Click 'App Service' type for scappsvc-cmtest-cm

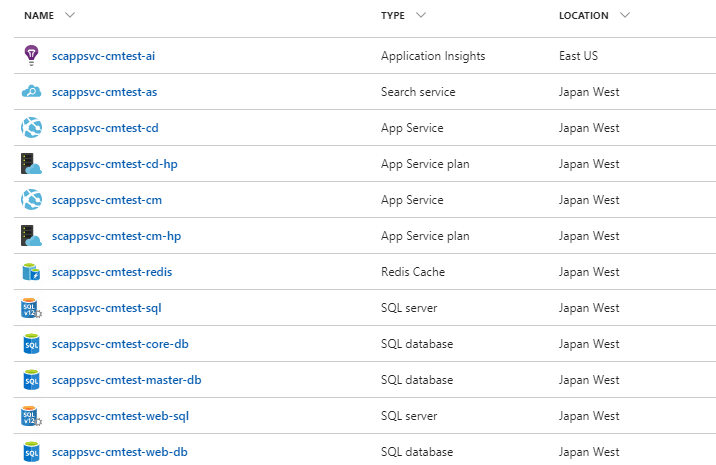[x=412, y=200]
